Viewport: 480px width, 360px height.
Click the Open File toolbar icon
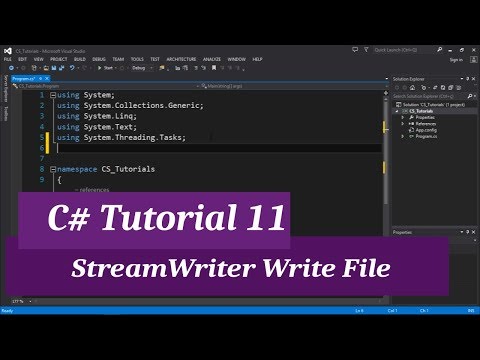tap(46, 68)
